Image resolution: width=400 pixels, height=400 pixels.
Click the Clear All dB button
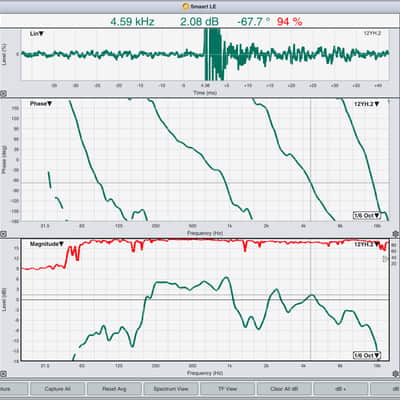tap(284, 389)
